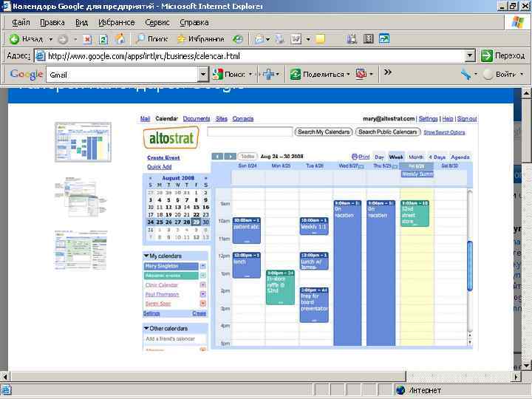Select the first calendar screenshot thumbnail
This screenshot has height=399, width=532.
83,142
